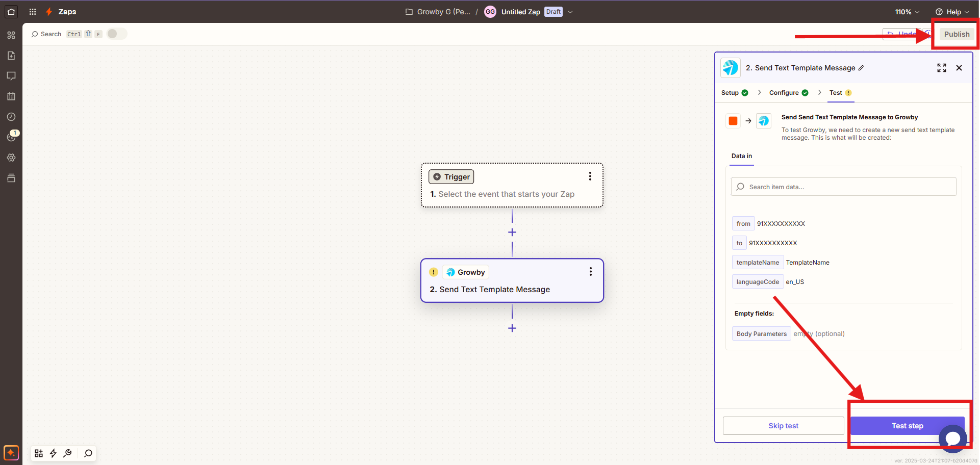Open the apps grid menu
The height and width of the screenshot is (465, 980).
tap(33, 12)
